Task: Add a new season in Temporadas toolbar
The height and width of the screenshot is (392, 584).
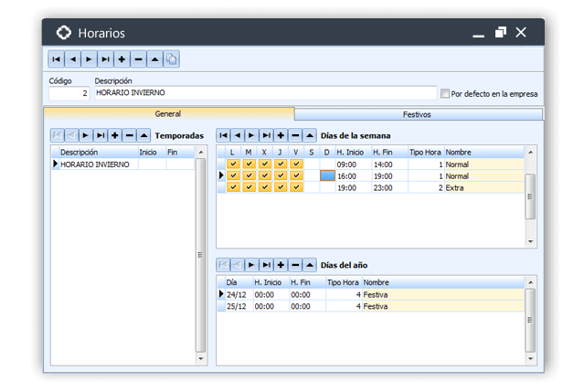Action: tap(114, 135)
